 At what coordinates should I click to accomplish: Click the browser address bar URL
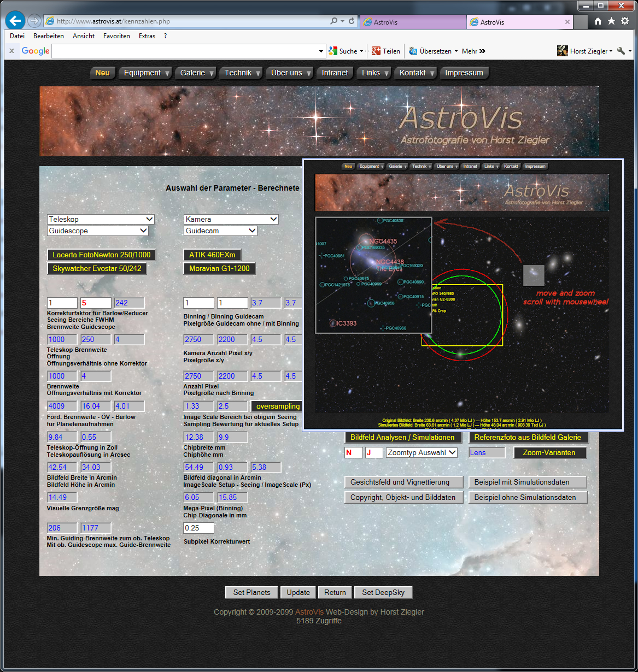coord(185,21)
